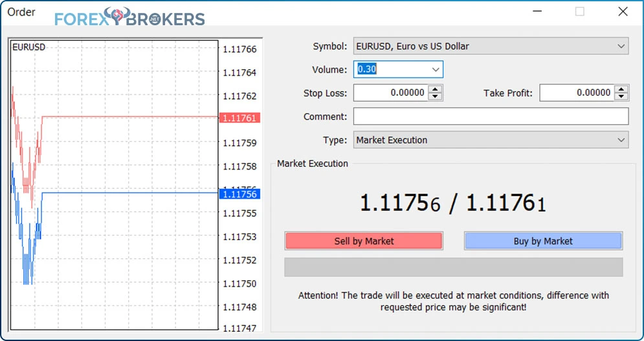Expand the Symbol dropdown list
Screen dimensions: 644x341
[621, 47]
